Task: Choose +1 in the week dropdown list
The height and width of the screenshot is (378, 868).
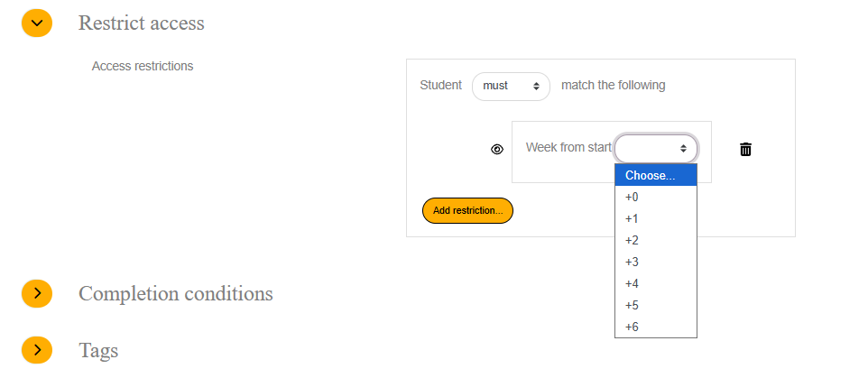Action: 656,218
